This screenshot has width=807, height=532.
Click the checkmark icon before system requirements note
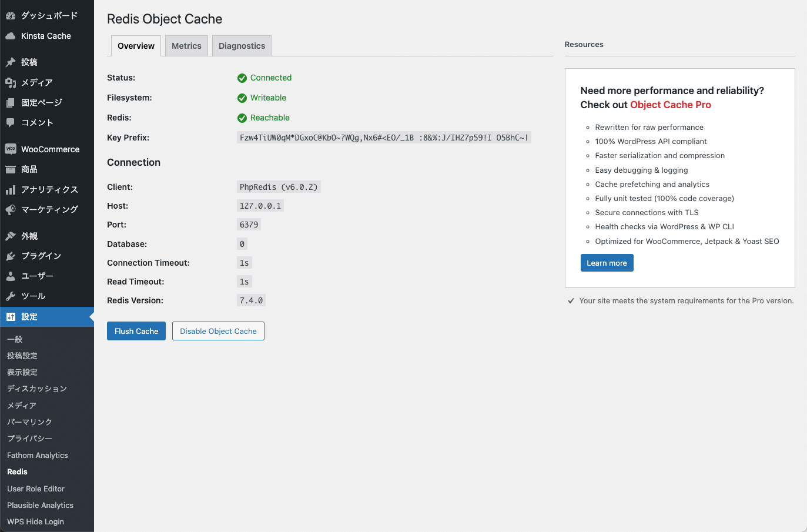click(x=571, y=301)
